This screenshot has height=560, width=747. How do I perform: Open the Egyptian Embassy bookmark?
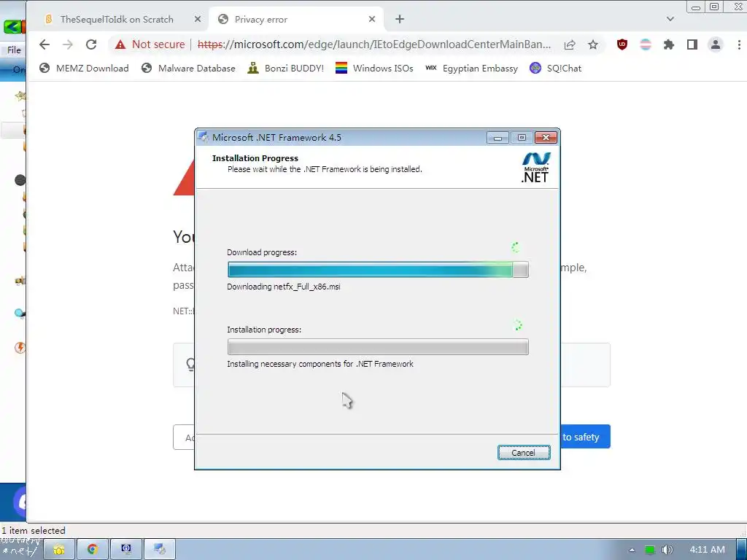click(471, 68)
